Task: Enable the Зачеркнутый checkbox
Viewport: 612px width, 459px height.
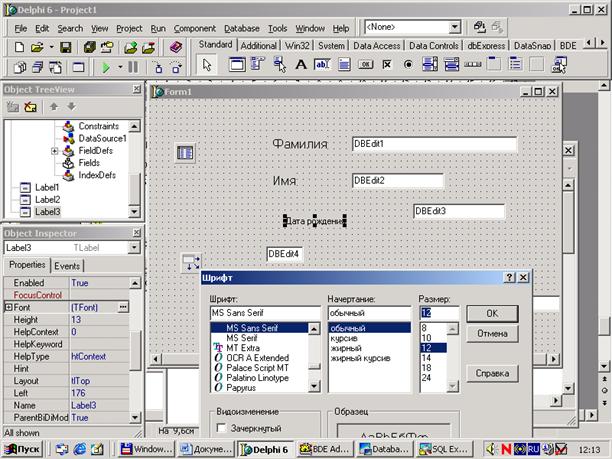Action: point(221,428)
